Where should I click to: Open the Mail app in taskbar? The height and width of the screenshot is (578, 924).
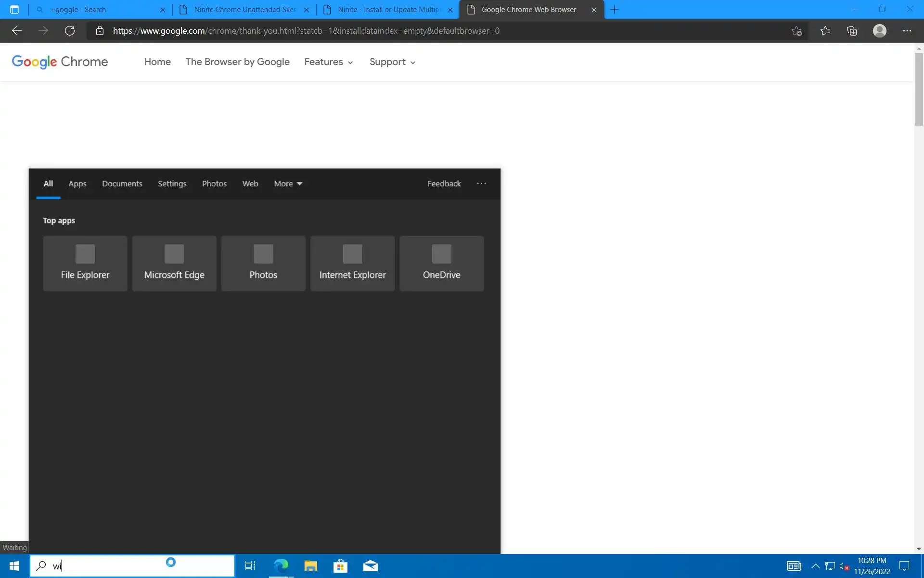[370, 566]
